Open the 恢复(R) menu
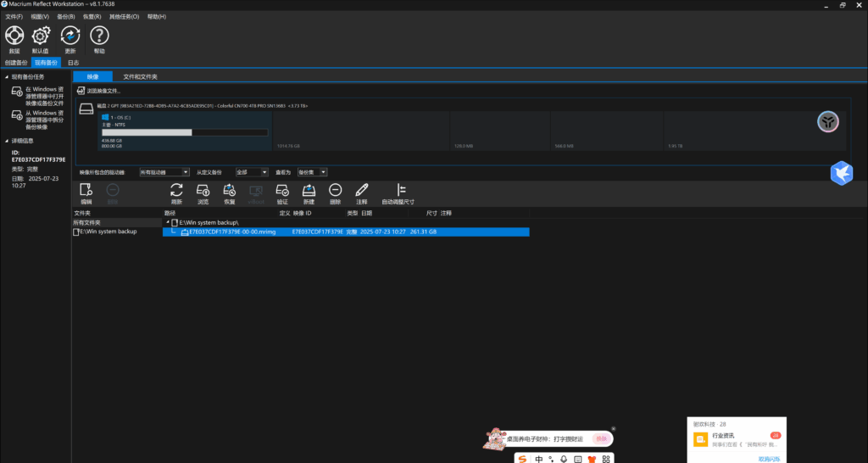868x463 pixels. [92, 17]
